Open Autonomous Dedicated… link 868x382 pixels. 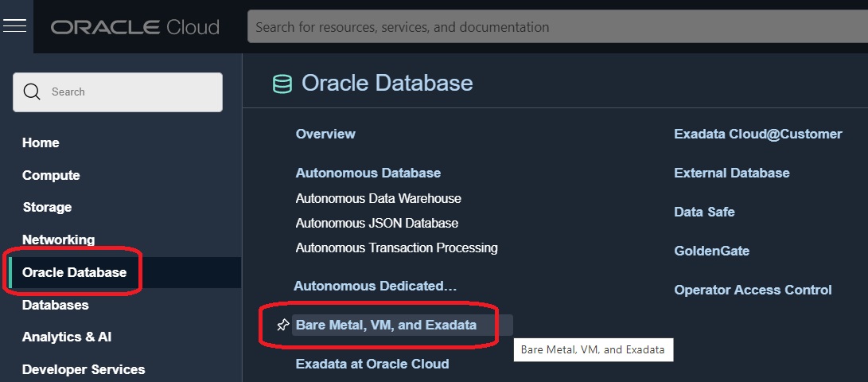375,286
